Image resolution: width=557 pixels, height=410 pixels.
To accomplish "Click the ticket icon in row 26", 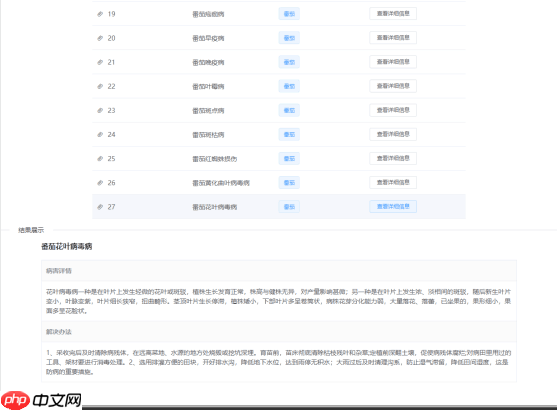I will pyautogui.click(x=100, y=183).
